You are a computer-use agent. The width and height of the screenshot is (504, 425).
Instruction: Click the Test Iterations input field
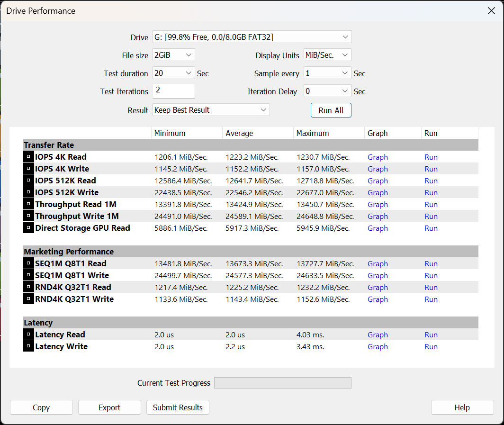click(x=173, y=91)
